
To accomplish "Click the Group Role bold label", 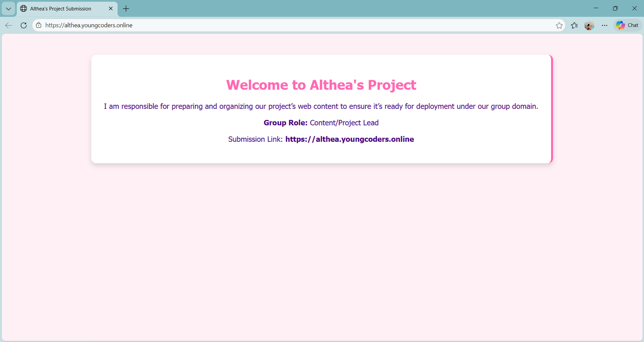I will point(285,123).
